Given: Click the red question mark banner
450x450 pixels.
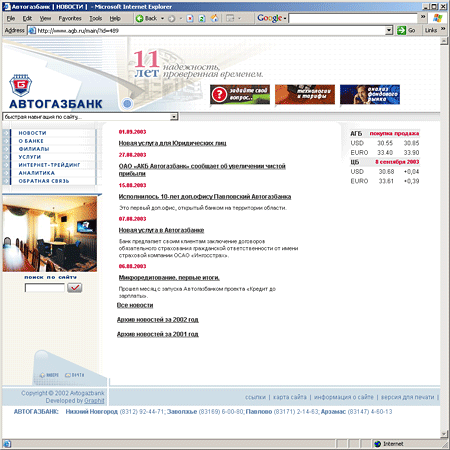Looking at the screenshot, I should click(x=240, y=95).
